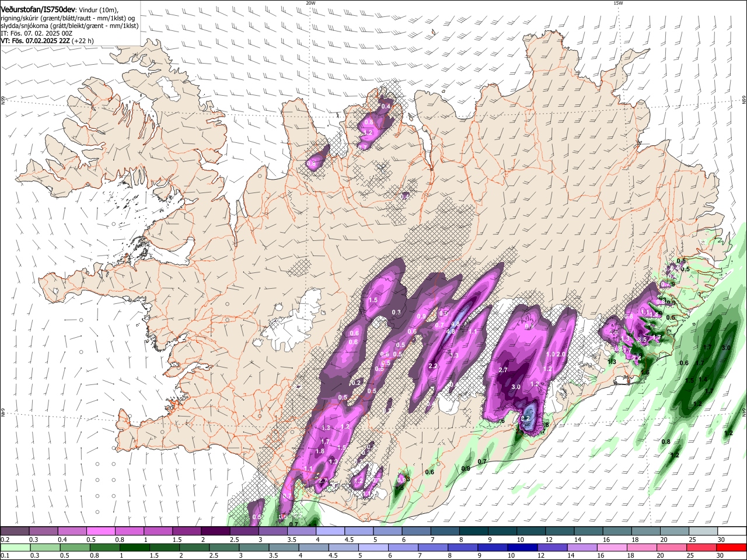Pick the bright pink swatch right of snow 0.5
The height and width of the screenshot is (560, 747).
click(101, 531)
